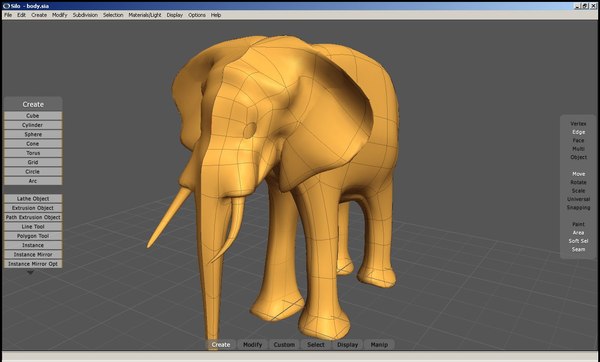This screenshot has width=600, height=362.
Task: Click Path Extrusion Object button
Action: pyautogui.click(x=33, y=217)
